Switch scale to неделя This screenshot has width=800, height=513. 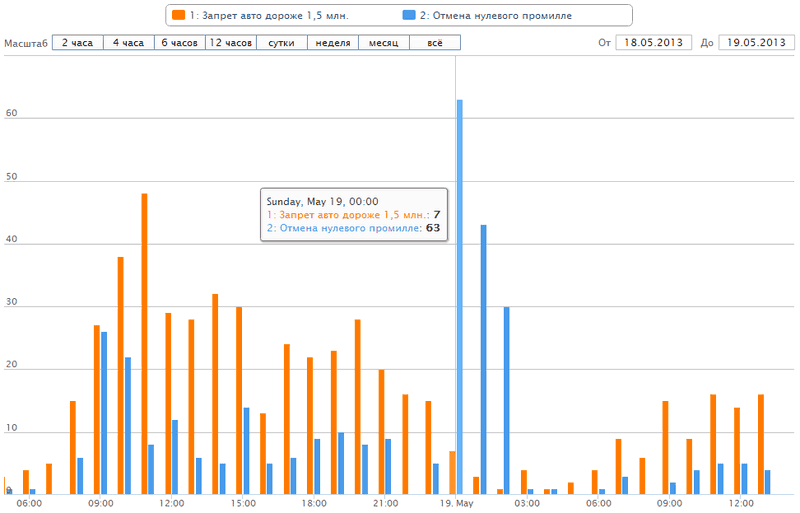pos(333,42)
